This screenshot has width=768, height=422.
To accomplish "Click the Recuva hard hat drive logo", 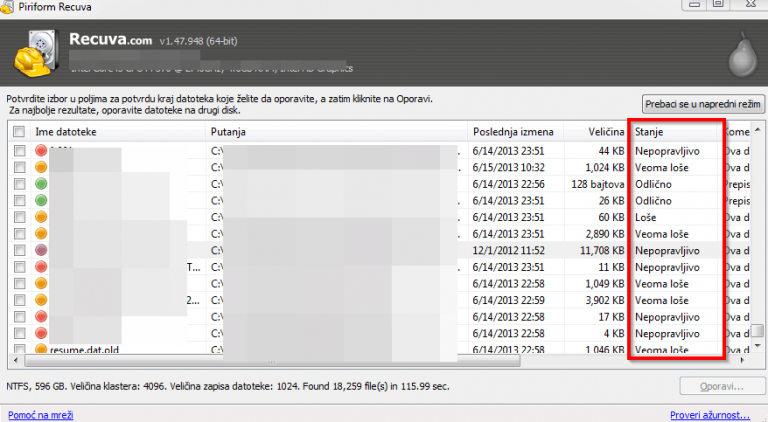I will pos(36,54).
